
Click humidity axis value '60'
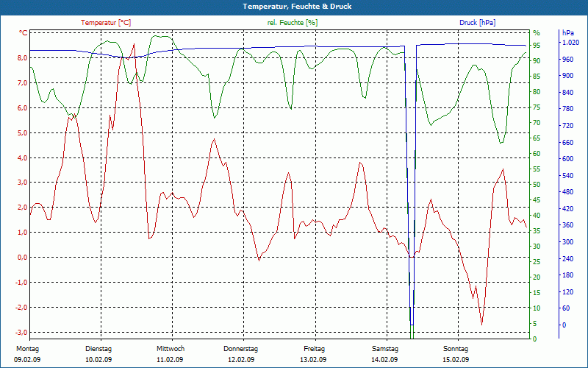pos(537,154)
